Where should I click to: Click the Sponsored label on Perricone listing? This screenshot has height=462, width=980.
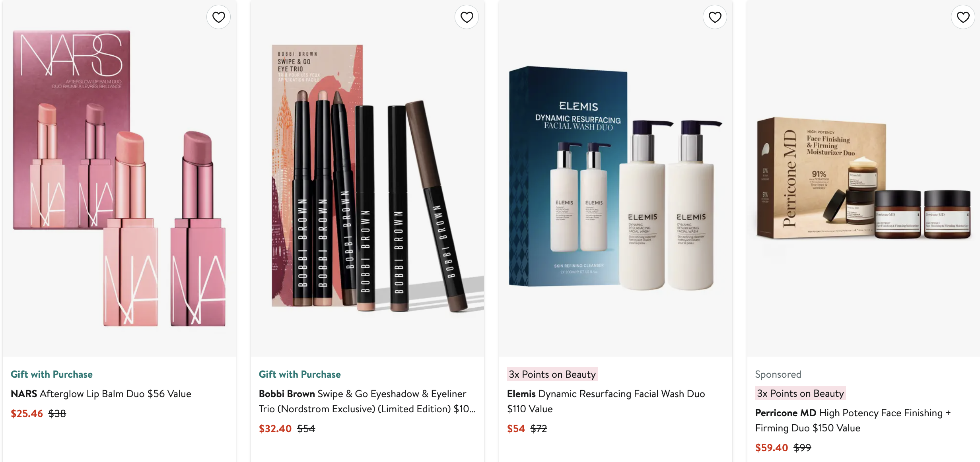(778, 374)
